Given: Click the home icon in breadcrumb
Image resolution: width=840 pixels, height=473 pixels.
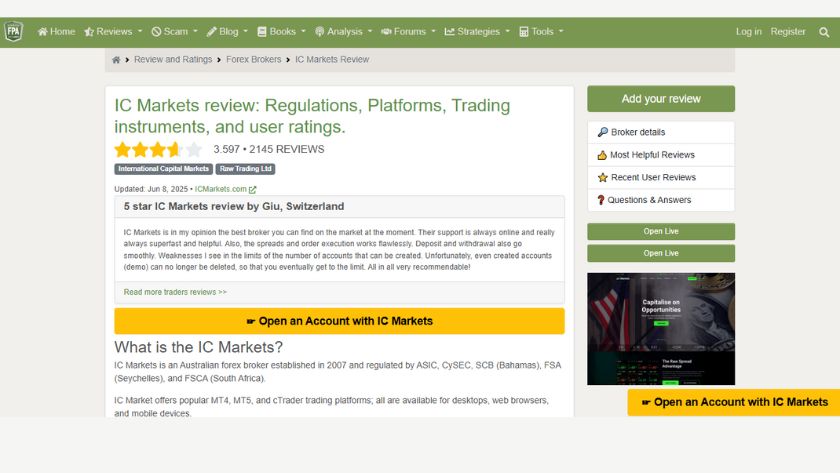Looking at the screenshot, I should click(116, 60).
